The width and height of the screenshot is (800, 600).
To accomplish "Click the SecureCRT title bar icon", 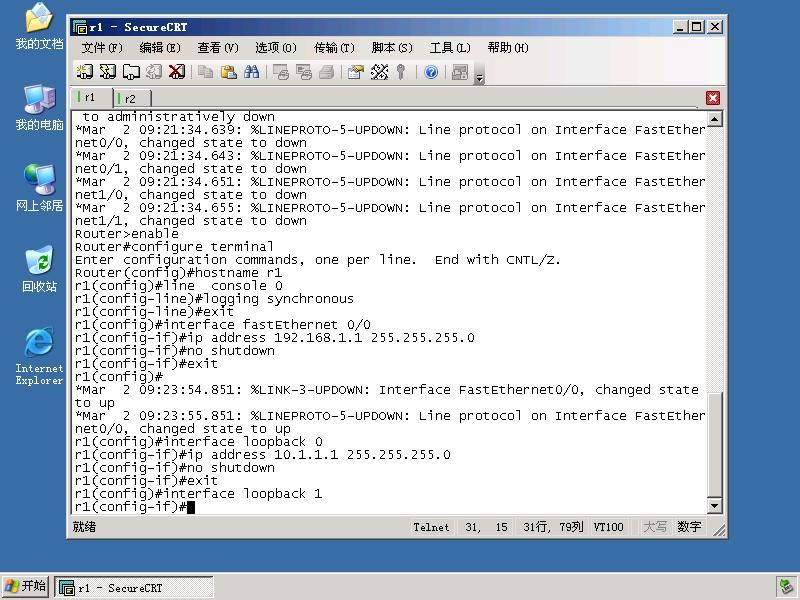I will pos(80,27).
